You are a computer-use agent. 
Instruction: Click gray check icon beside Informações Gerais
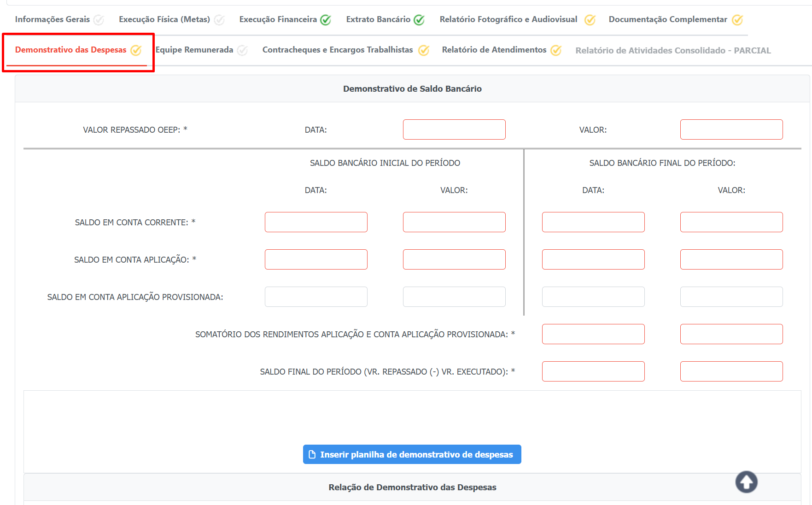[x=99, y=20]
